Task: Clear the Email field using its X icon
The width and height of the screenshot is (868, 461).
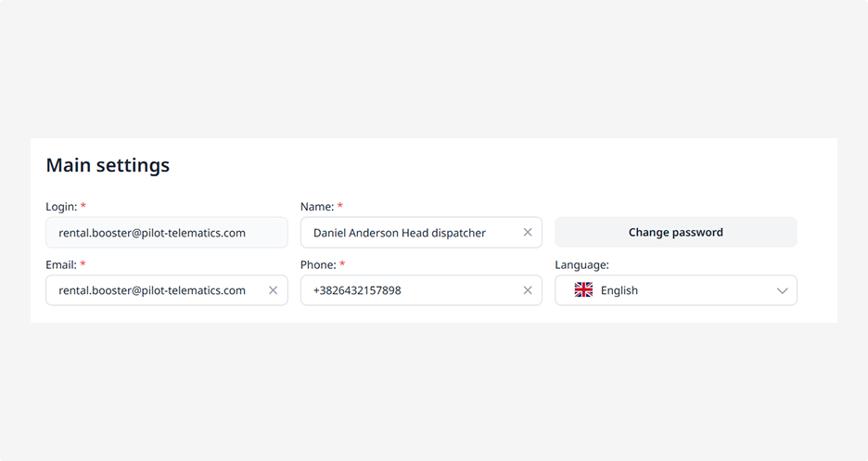Action: (x=273, y=290)
